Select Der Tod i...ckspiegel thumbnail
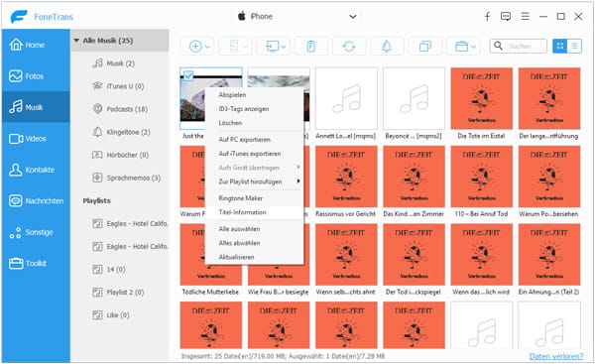595x364 pixels. click(414, 255)
